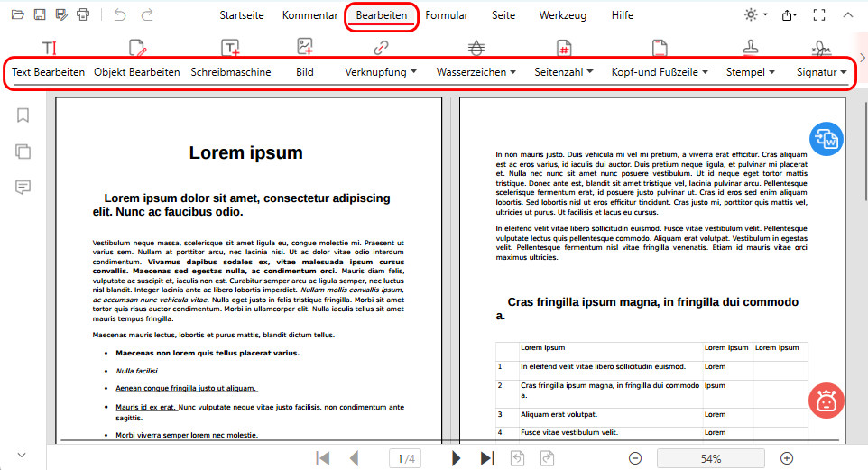
Task: Click the zoom in plus button
Action: pyautogui.click(x=787, y=458)
